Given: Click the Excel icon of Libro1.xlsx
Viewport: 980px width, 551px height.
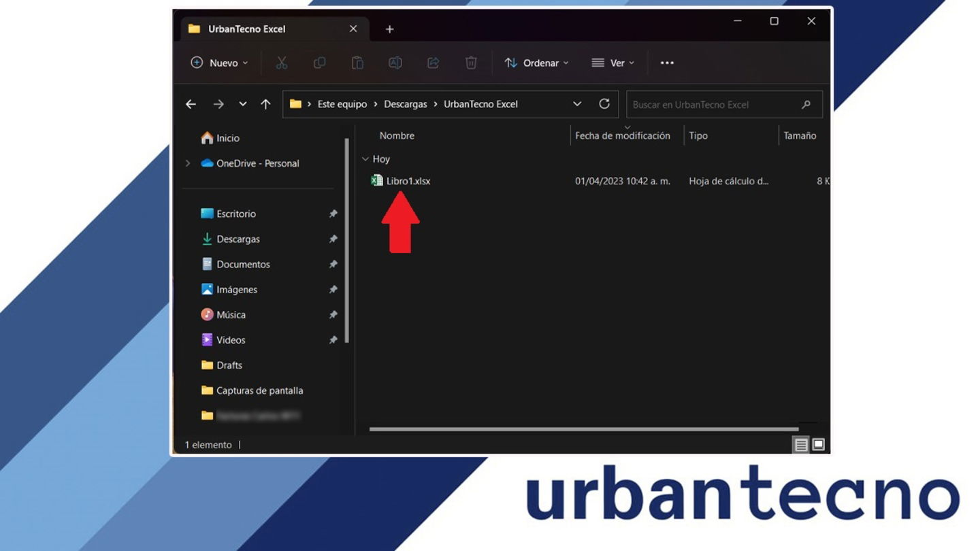Looking at the screenshot, I should click(x=376, y=180).
